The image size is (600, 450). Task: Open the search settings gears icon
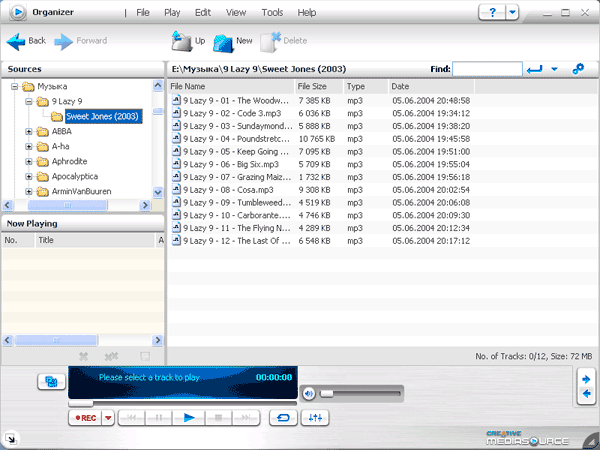(578, 69)
